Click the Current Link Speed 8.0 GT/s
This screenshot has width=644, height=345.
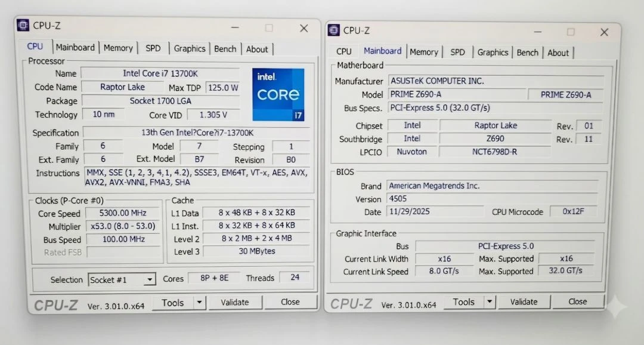point(444,271)
